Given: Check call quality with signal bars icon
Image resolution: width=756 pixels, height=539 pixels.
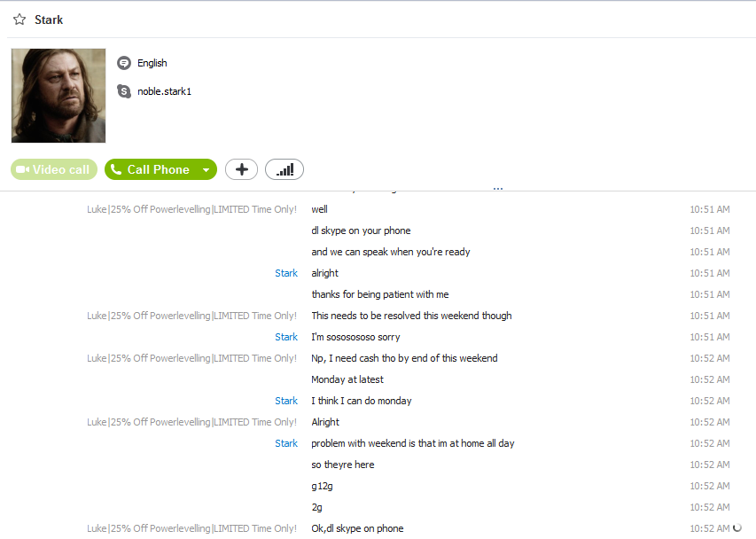Looking at the screenshot, I should 284,169.
